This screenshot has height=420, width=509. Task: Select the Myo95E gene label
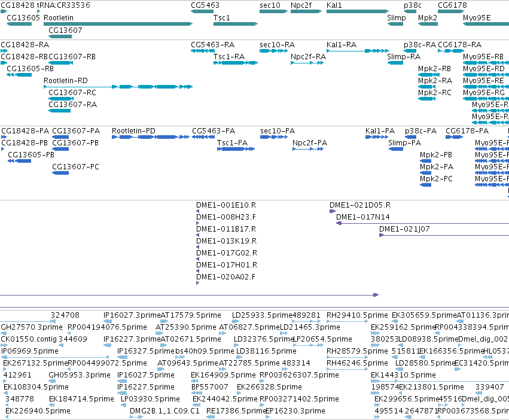pyautogui.click(x=477, y=17)
